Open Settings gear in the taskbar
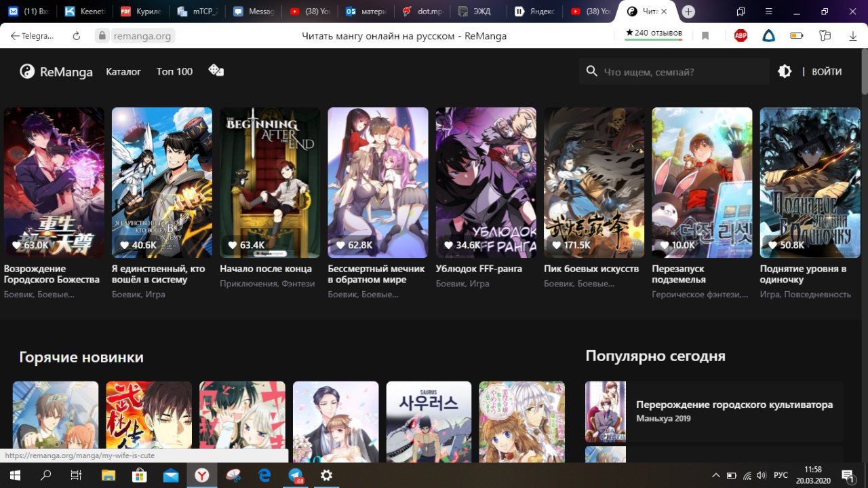The width and height of the screenshot is (868, 488). tap(326, 475)
